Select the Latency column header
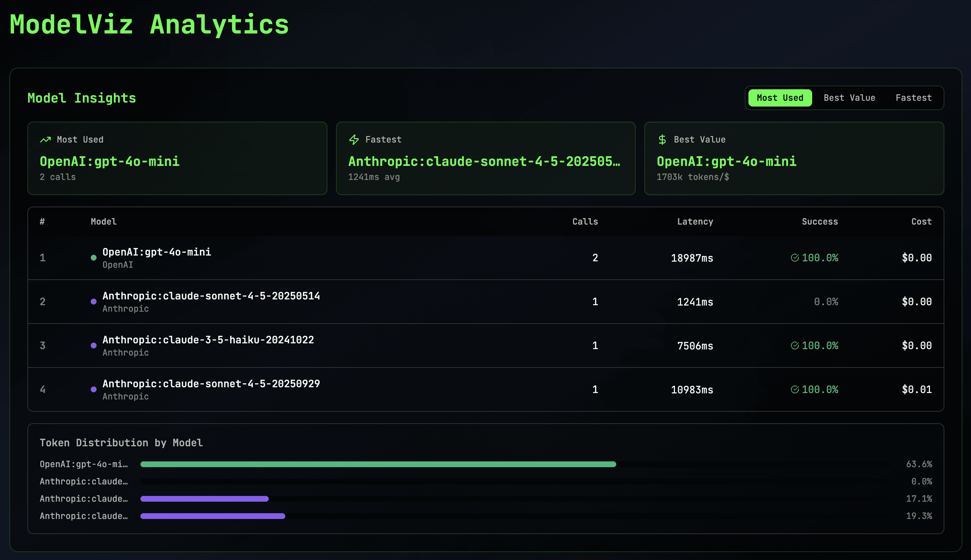 [x=695, y=221]
